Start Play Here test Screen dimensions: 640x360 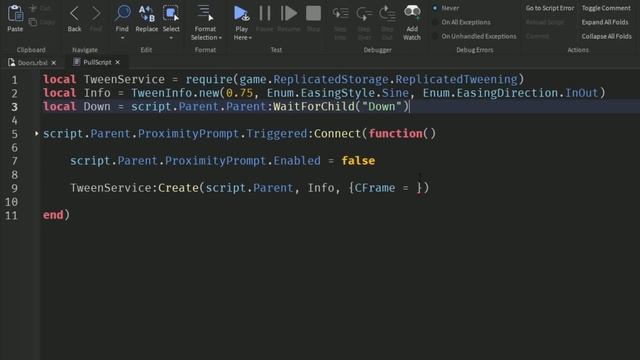[x=241, y=13]
